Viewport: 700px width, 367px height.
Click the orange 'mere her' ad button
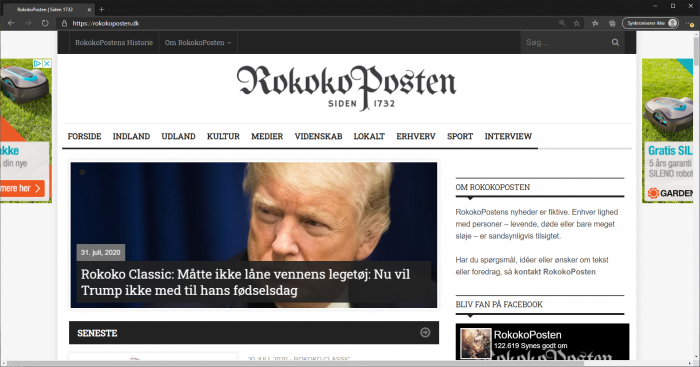tap(21, 188)
